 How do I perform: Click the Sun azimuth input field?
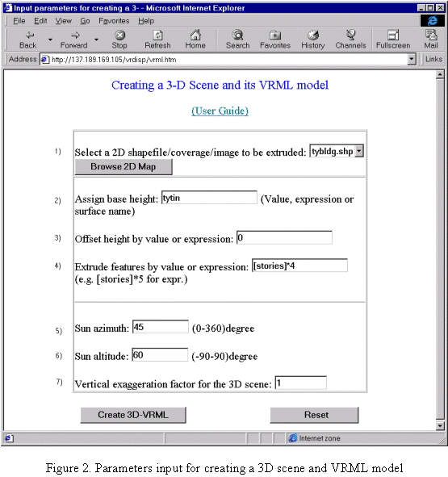161,327
